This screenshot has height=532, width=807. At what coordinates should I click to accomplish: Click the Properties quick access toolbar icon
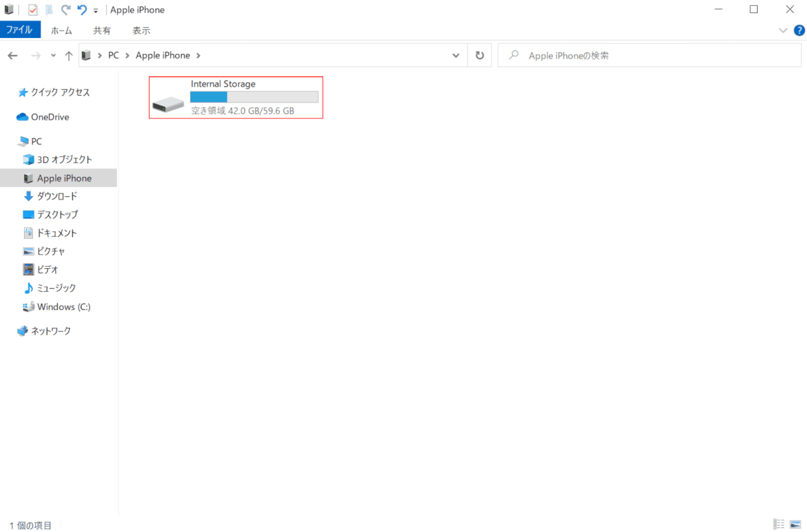[33, 10]
